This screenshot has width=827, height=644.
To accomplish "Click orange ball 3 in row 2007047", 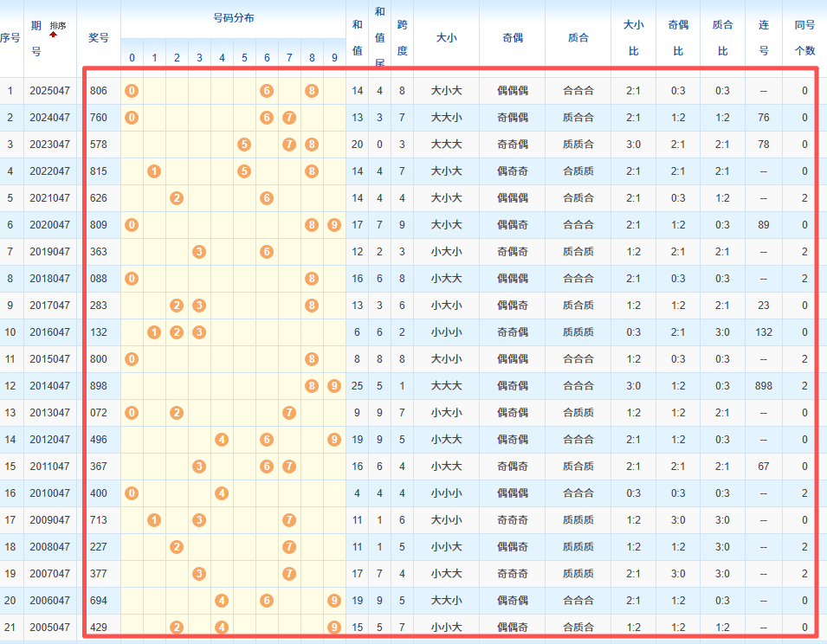I will pyautogui.click(x=199, y=573).
